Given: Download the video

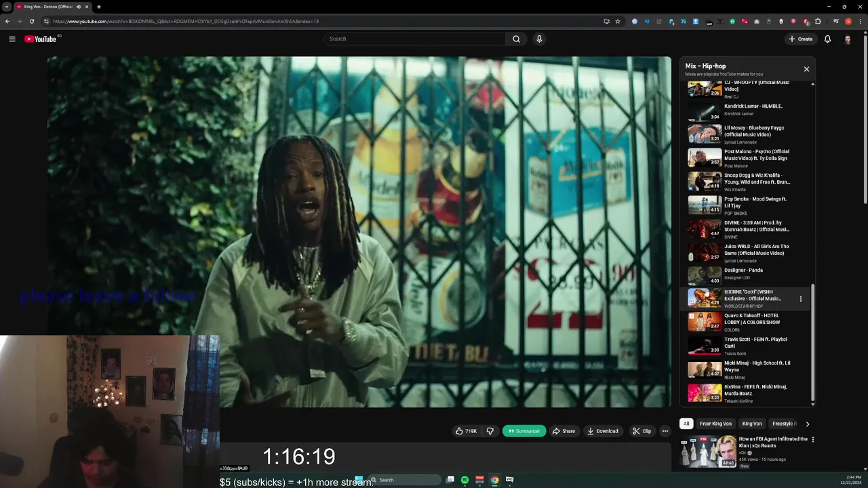Looking at the screenshot, I should click(x=603, y=431).
